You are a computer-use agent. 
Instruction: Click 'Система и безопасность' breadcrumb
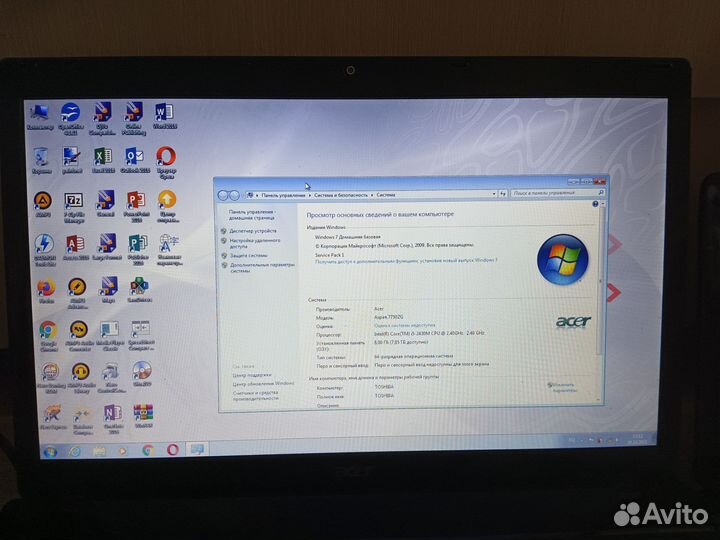[341, 195]
